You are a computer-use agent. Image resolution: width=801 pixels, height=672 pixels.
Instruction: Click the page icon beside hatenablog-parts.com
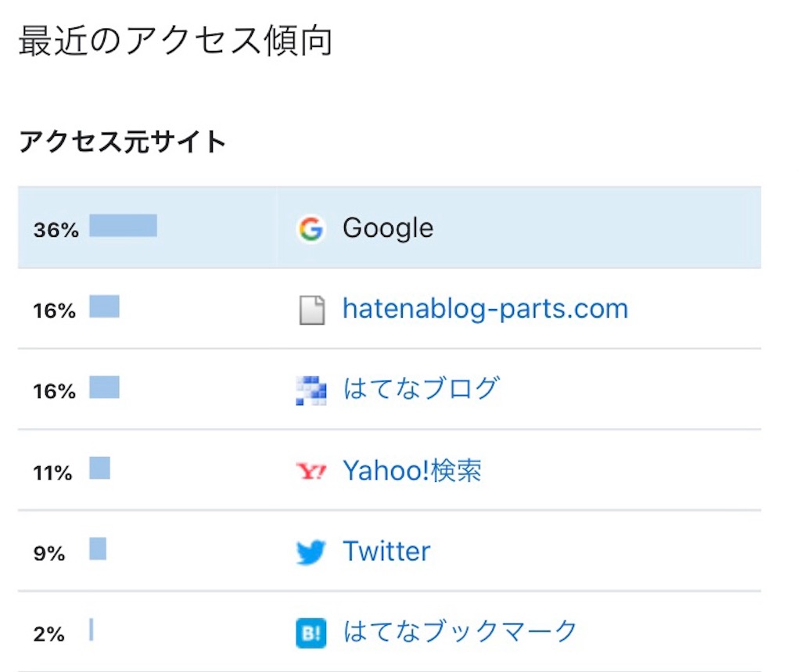(311, 311)
